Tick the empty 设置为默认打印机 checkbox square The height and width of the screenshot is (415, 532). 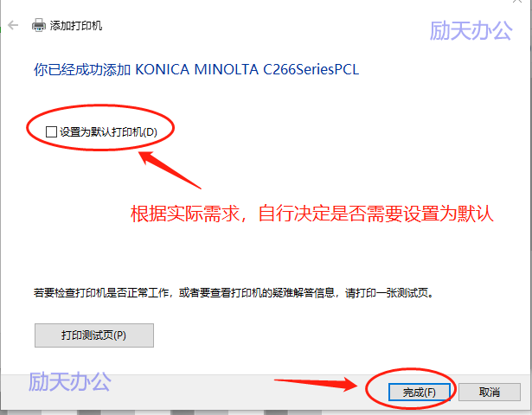51,132
